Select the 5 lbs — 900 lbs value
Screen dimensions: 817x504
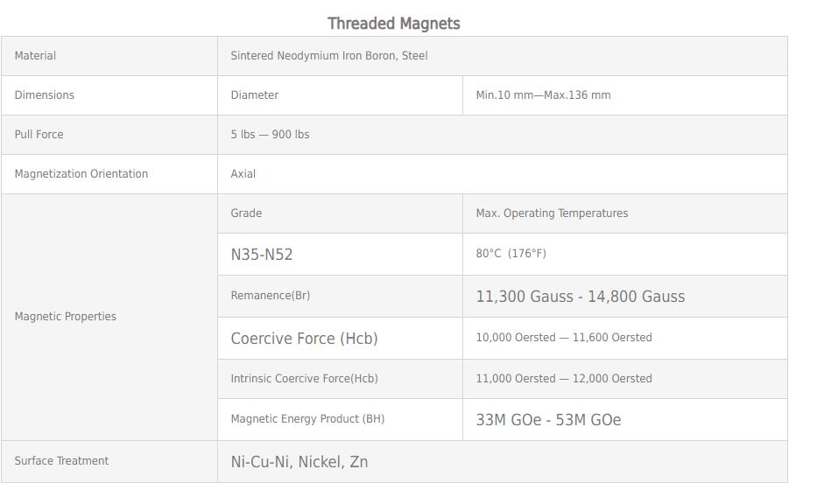[x=270, y=135]
